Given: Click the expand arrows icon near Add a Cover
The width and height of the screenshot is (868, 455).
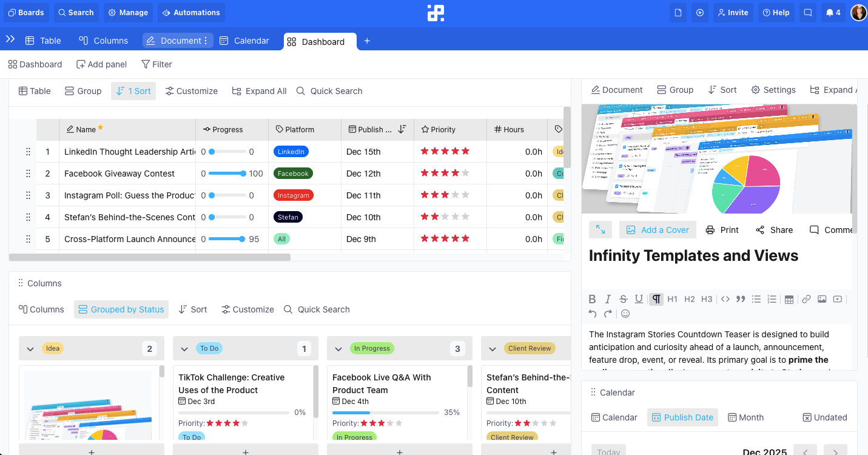Looking at the screenshot, I should point(601,230).
